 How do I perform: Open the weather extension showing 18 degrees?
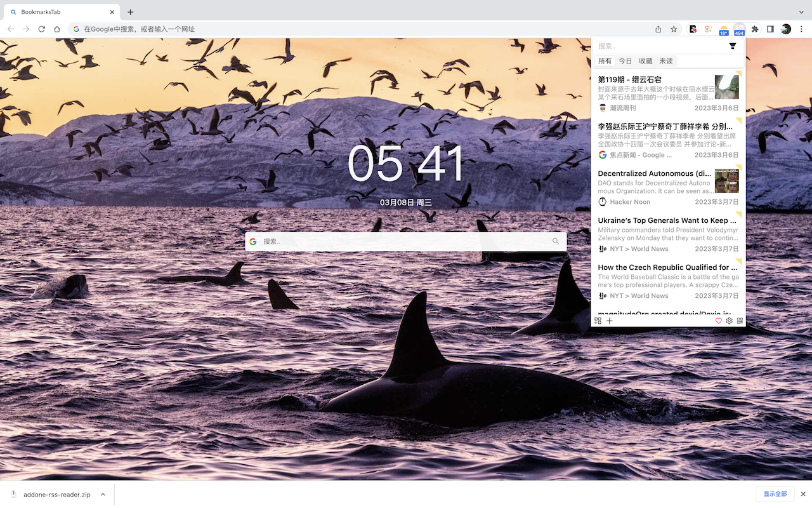point(723,29)
